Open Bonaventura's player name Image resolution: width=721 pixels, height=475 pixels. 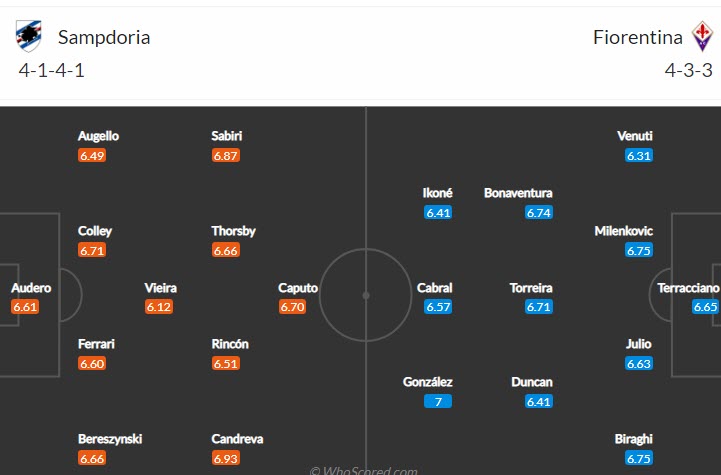coord(518,193)
